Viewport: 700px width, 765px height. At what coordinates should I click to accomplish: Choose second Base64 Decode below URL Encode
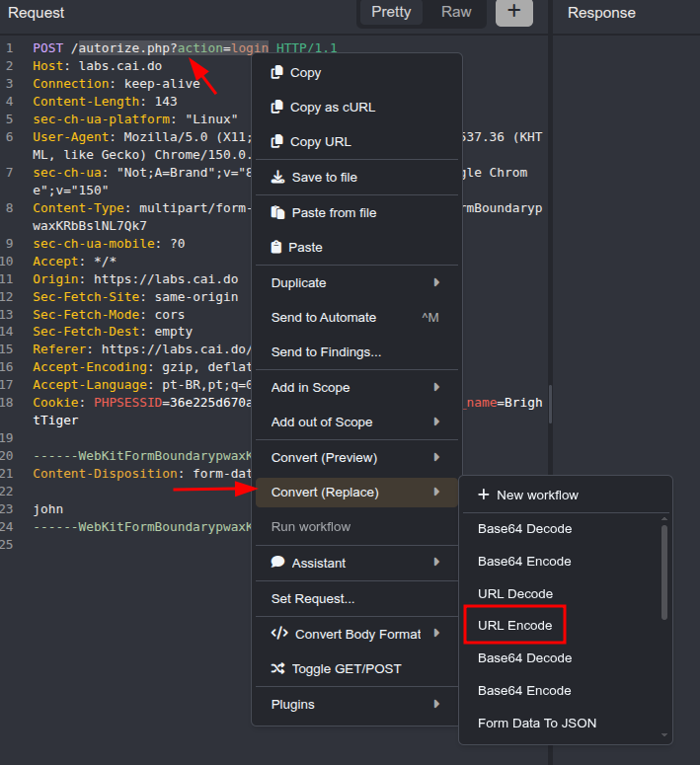click(562, 658)
